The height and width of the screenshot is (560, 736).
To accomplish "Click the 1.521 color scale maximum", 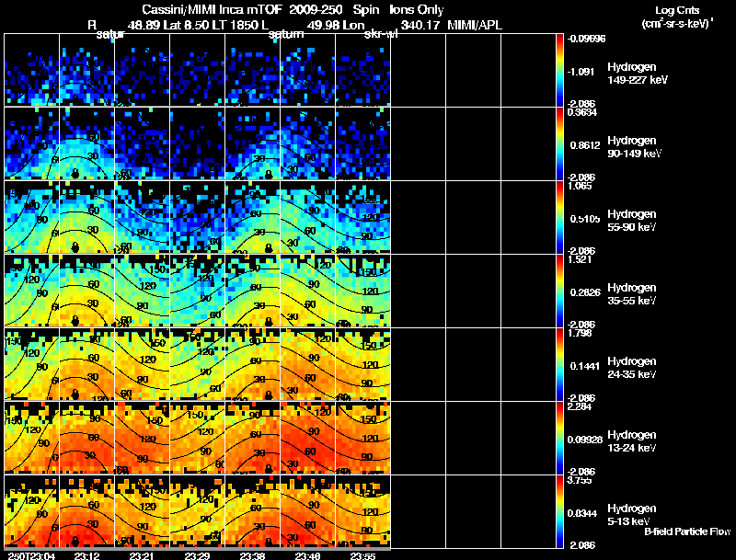I will click(x=580, y=259).
